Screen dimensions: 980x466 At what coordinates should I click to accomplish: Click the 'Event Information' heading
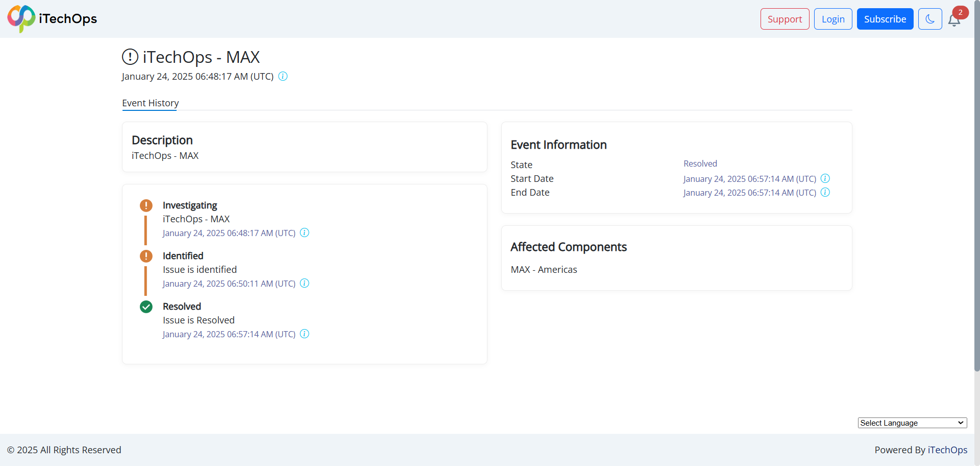pos(558,145)
